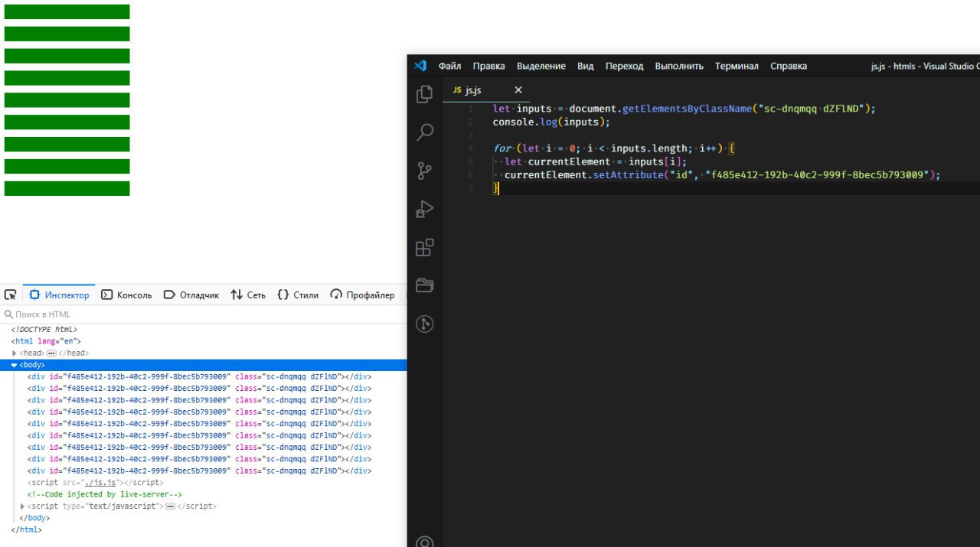The image size is (980, 547).
Task: Open Source Control view in activity bar
Action: coord(424,171)
